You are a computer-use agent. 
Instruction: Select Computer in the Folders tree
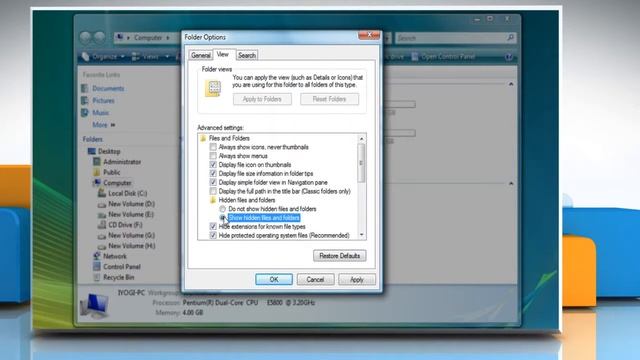coord(117,183)
